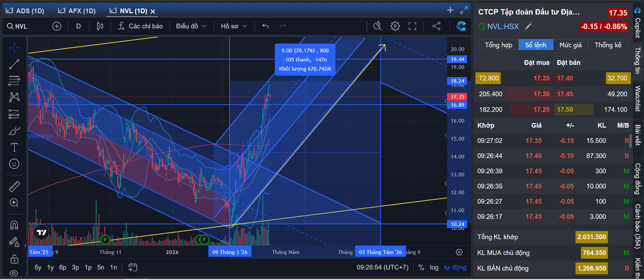This screenshot has height=280, width=644.
Task: Close the NVL (1D) chart tab
Action: coord(153,11)
